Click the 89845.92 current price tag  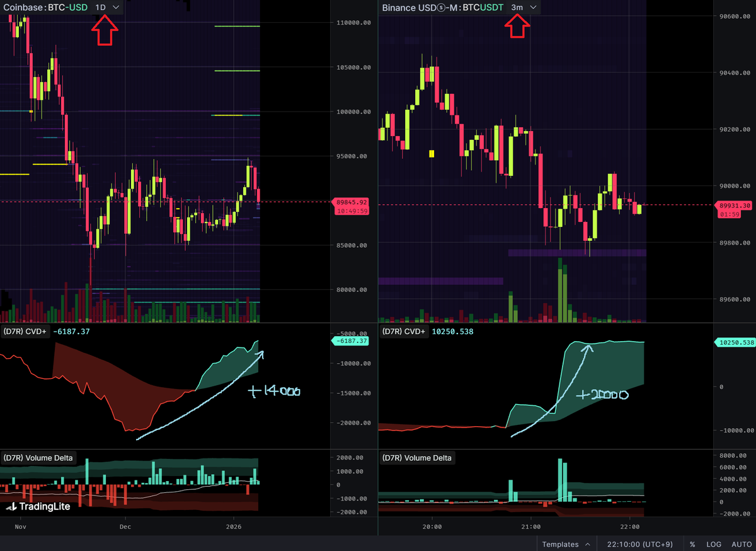point(352,202)
